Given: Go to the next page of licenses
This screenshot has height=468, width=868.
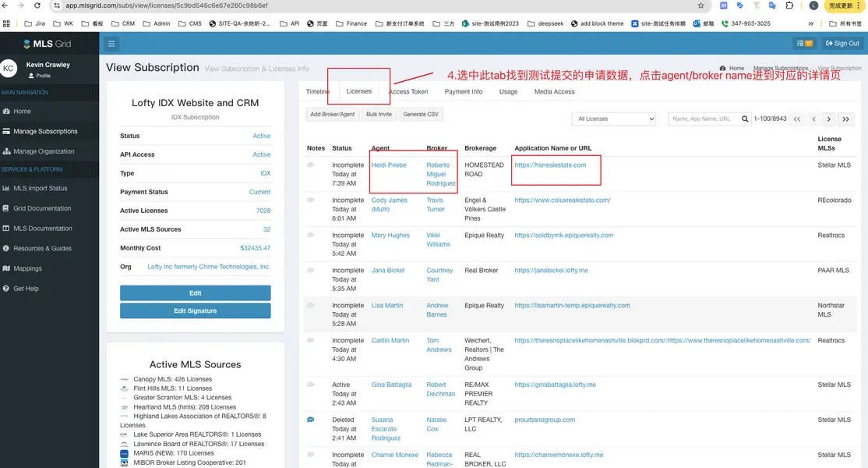Looking at the screenshot, I should coord(829,119).
